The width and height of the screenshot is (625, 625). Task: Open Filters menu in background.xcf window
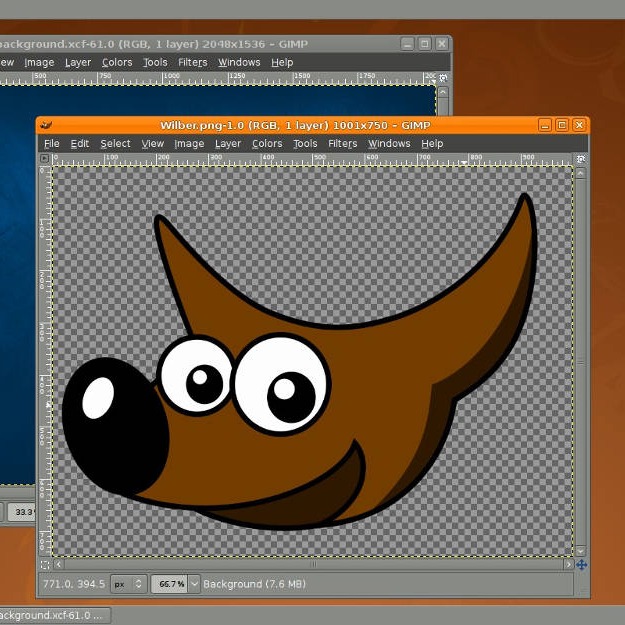[x=193, y=63]
